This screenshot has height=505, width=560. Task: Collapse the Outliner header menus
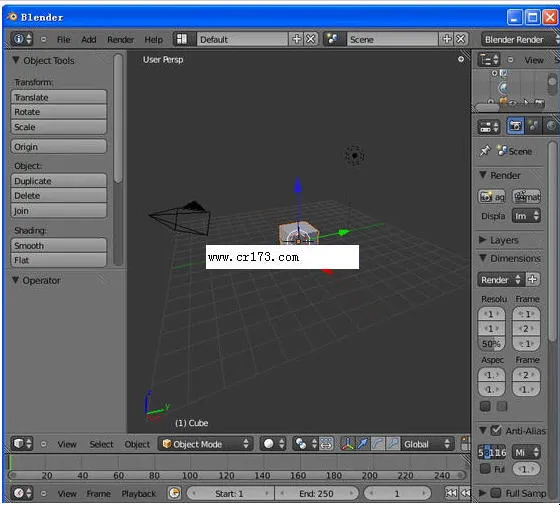[x=510, y=60]
